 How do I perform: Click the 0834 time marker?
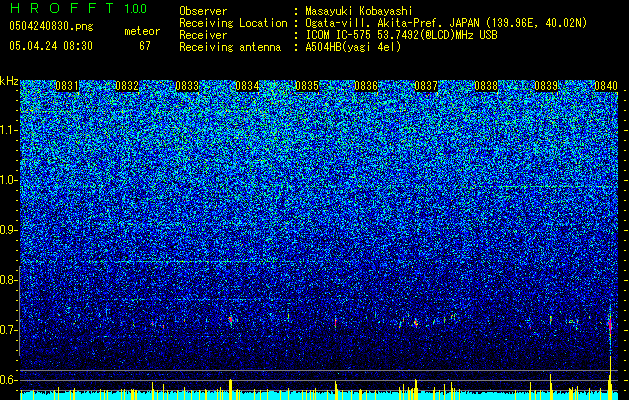[x=247, y=86]
